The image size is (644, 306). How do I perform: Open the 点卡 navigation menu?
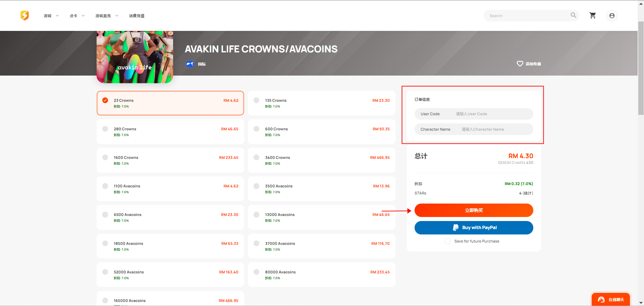(73, 16)
